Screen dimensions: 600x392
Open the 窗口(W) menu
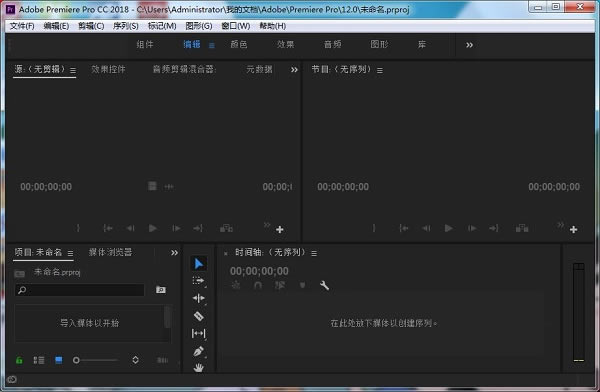[236, 26]
